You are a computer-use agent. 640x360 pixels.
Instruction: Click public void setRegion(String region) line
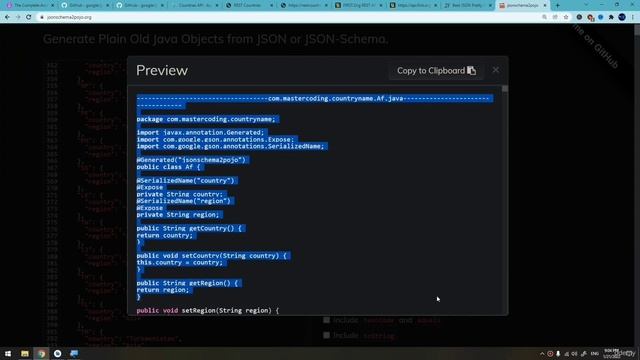coord(208,311)
